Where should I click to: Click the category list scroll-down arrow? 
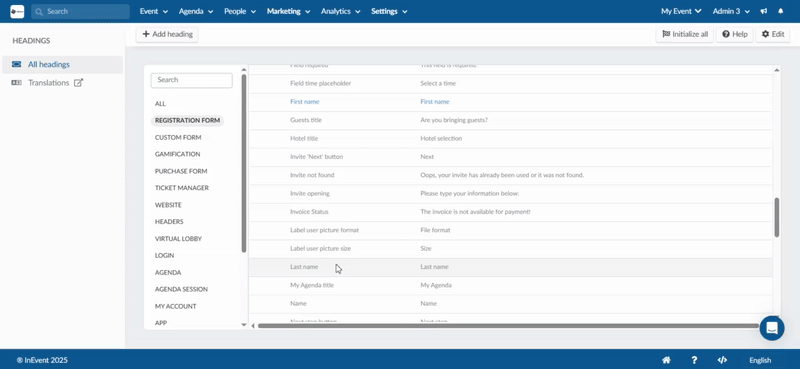(244, 325)
